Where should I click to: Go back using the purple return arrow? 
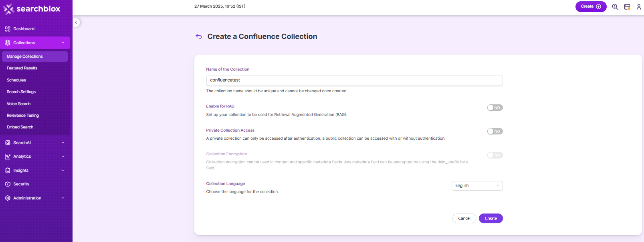[199, 37]
